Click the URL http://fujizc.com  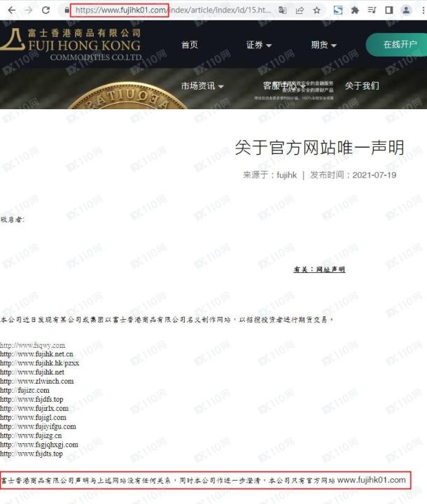pyautogui.click(x=24, y=390)
